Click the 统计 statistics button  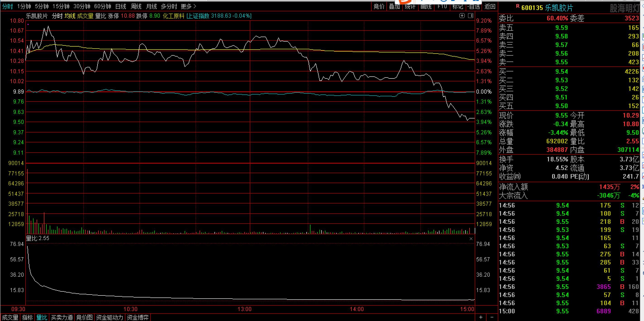click(x=410, y=7)
